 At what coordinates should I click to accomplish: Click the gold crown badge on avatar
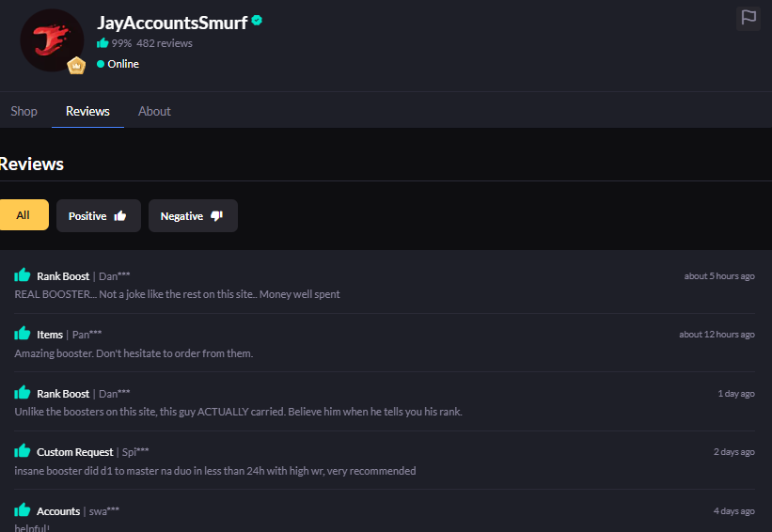76,66
